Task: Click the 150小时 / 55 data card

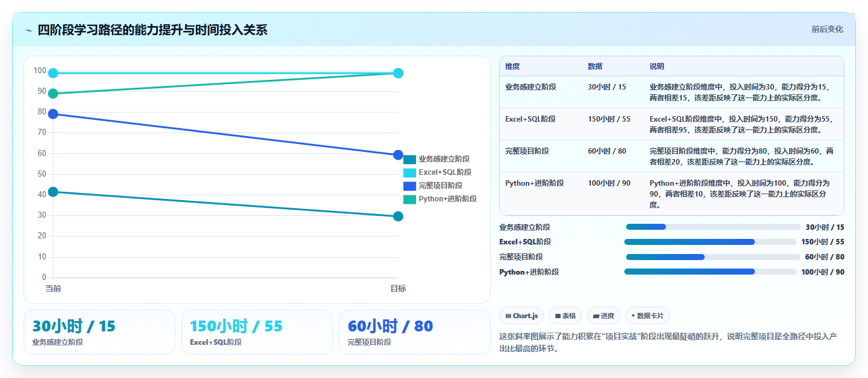Action: tap(257, 332)
